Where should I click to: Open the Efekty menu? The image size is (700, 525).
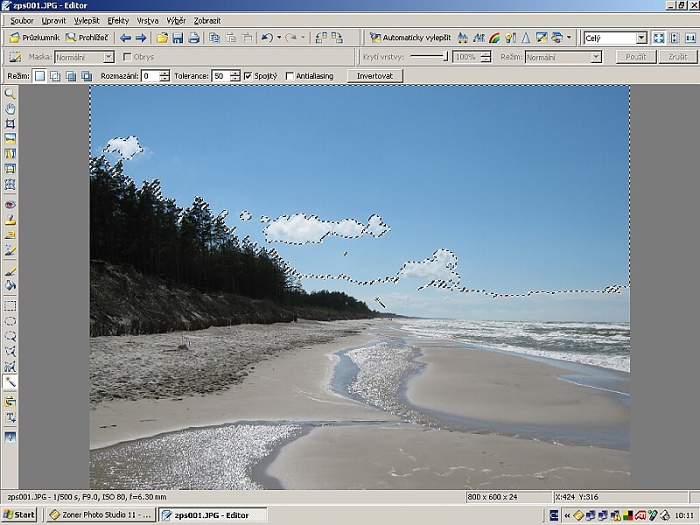(x=118, y=20)
